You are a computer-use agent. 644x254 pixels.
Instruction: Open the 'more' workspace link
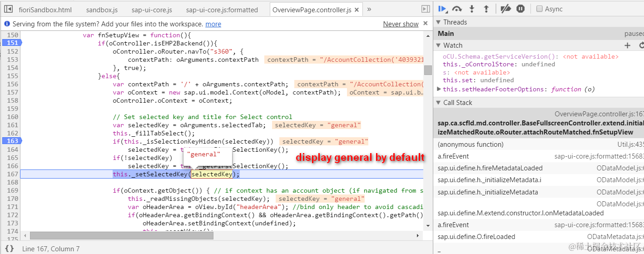click(213, 24)
